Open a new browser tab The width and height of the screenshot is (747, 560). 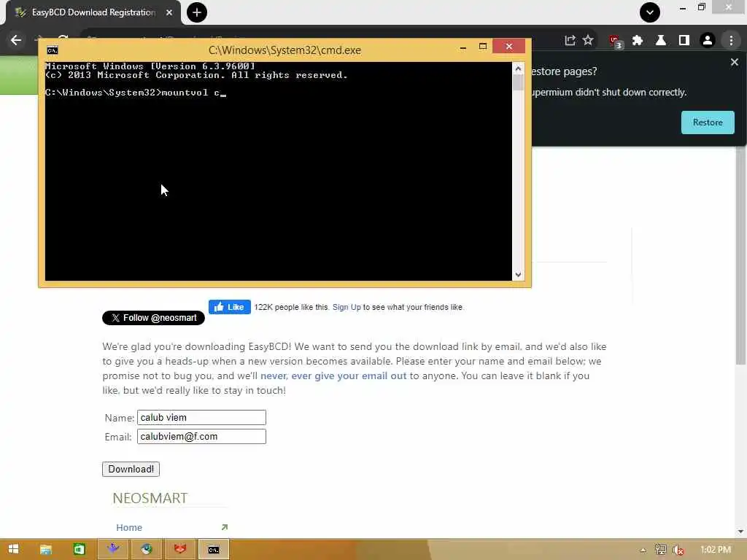pyautogui.click(x=197, y=12)
